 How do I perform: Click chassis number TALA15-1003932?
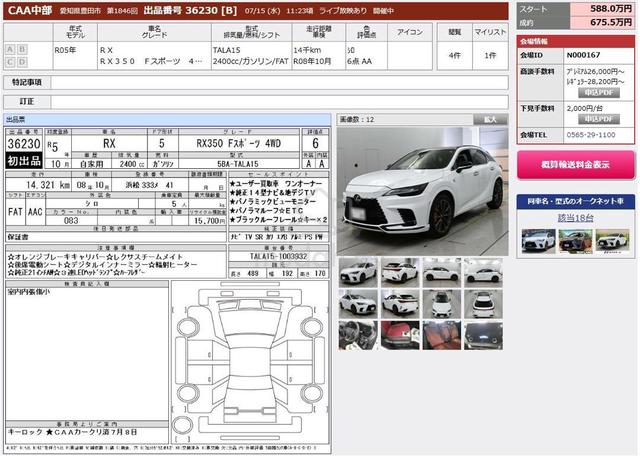tap(278, 256)
